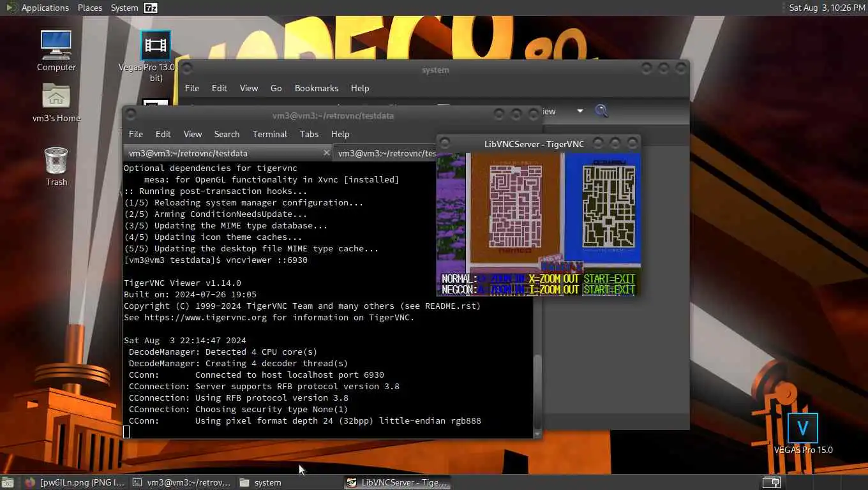Click 'Built on: 2024-07-26 19:05' line
868x490 pixels.
(x=190, y=295)
